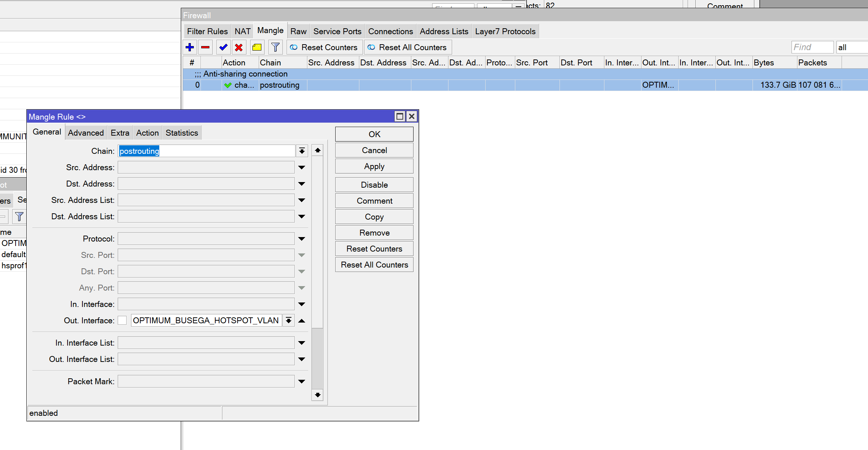The height and width of the screenshot is (450, 868).
Task: Expand the Protocol field arrow
Action: click(302, 239)
